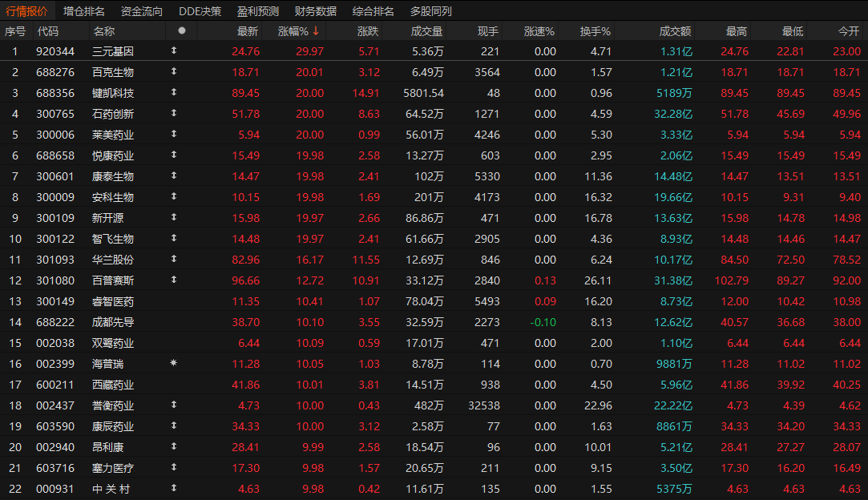Sort by the 序号 column header
Viewport: 868px width, 500px height.
(15, 31)
